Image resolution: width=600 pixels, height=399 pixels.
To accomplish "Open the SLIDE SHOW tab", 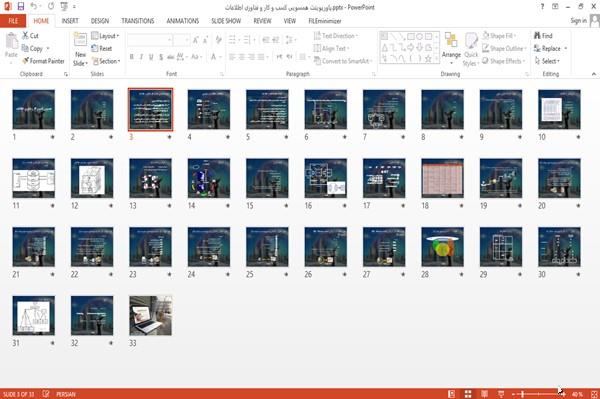I will 226,21.
